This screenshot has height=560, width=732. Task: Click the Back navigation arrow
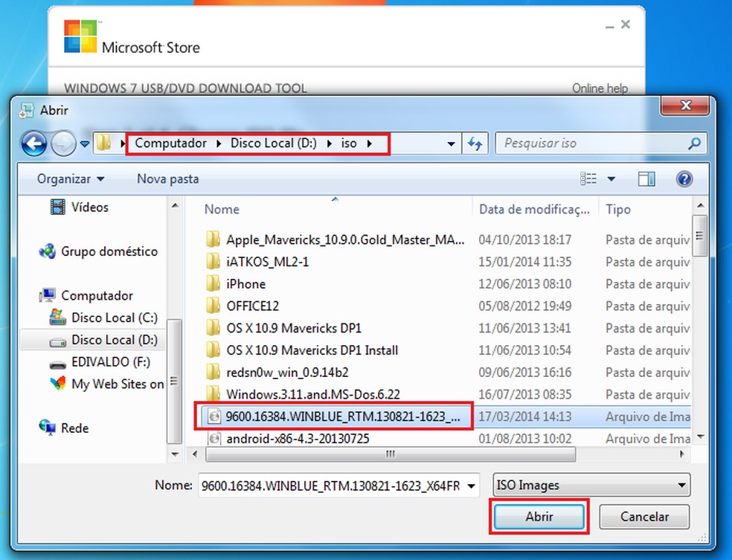(x=33, y=144)
